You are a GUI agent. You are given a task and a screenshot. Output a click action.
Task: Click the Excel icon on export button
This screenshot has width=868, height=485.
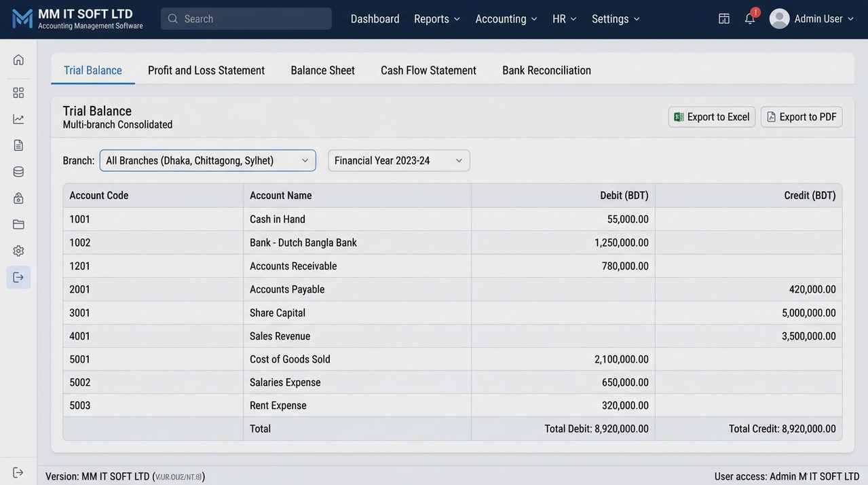click(x=679, y=117)
